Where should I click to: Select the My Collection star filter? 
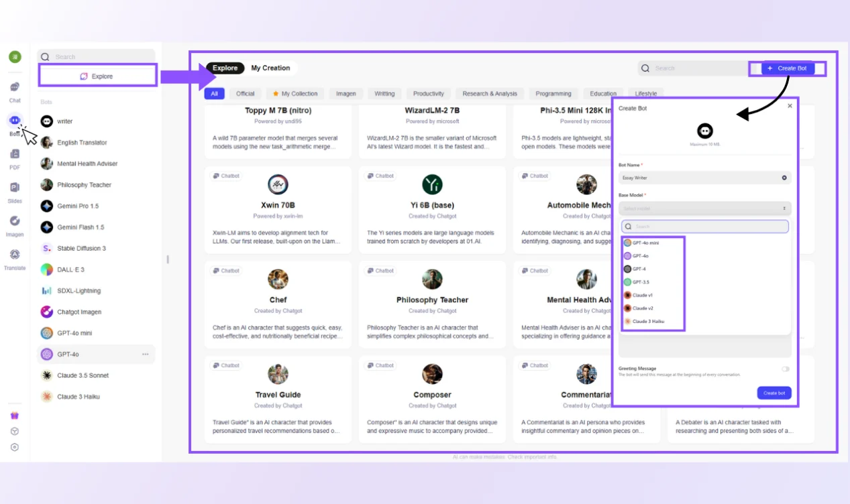point(295,94)
